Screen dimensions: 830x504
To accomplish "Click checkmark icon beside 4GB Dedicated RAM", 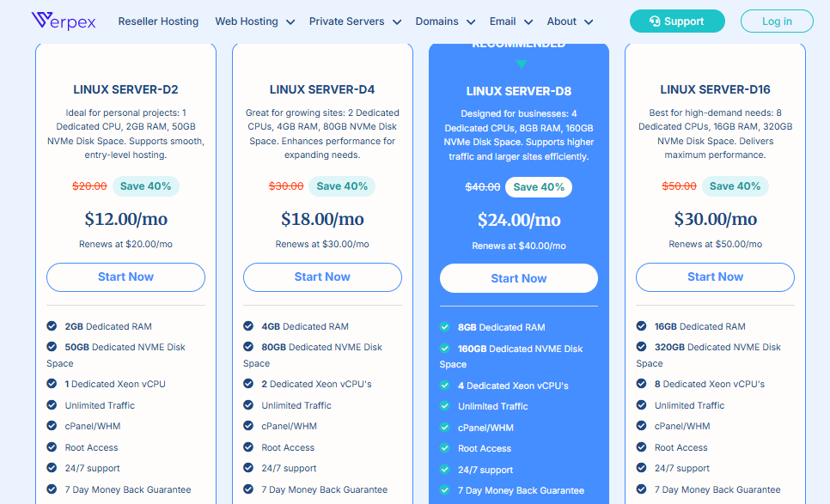I will pyautogui.click(x=248, y=325).
